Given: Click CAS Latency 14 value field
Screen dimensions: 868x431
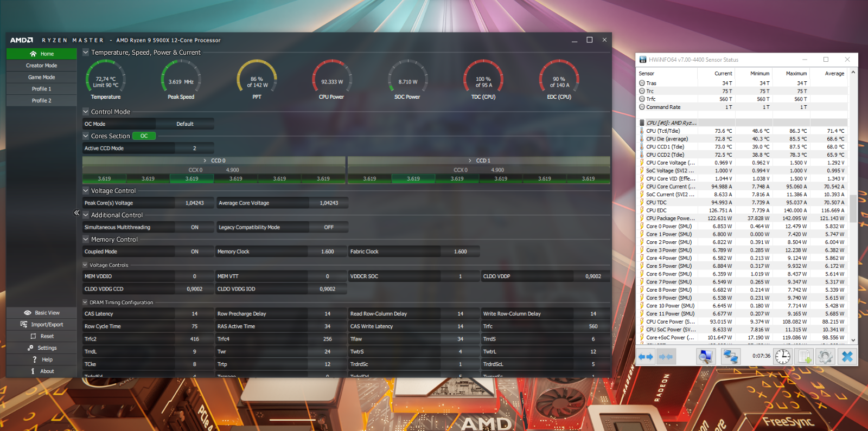Looking at the screenshot, I should (x=195, y=314).
